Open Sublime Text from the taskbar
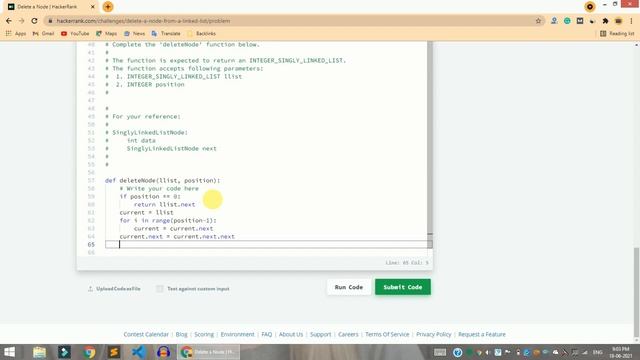This screenshot has height=360, width=640. coord(114,352)
